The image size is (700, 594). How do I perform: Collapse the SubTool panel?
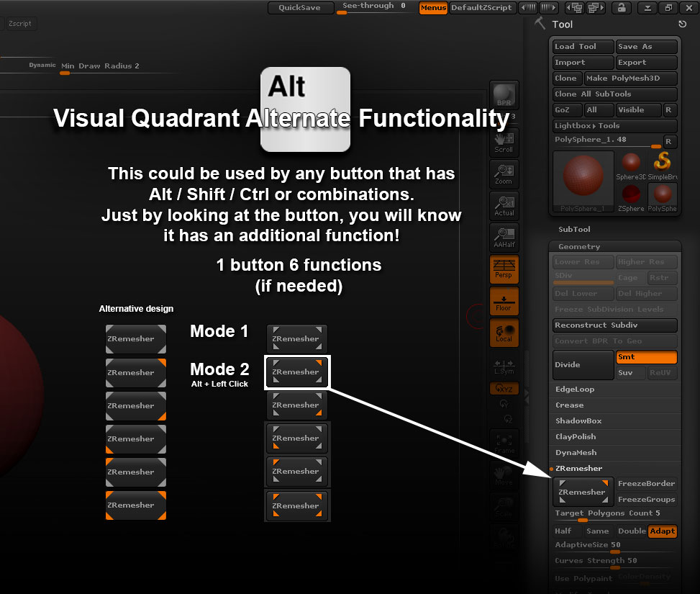coord(573,229)
